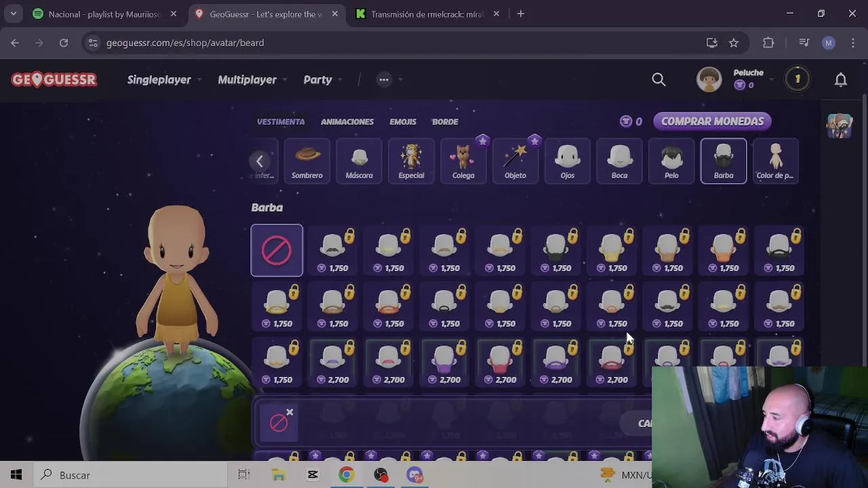868x488 pixels.
Task: Open the Máscara category
Action: click(359, 161)
